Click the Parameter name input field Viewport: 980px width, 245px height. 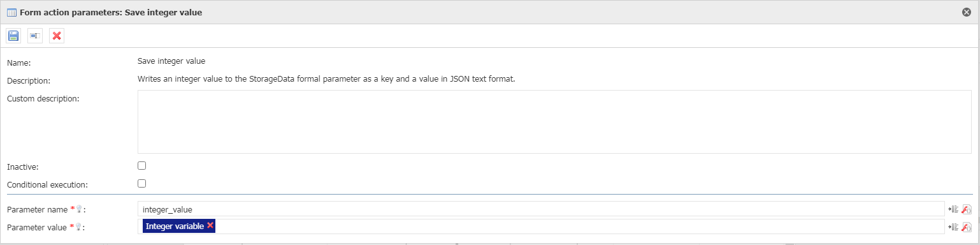(x=540, y=209)
